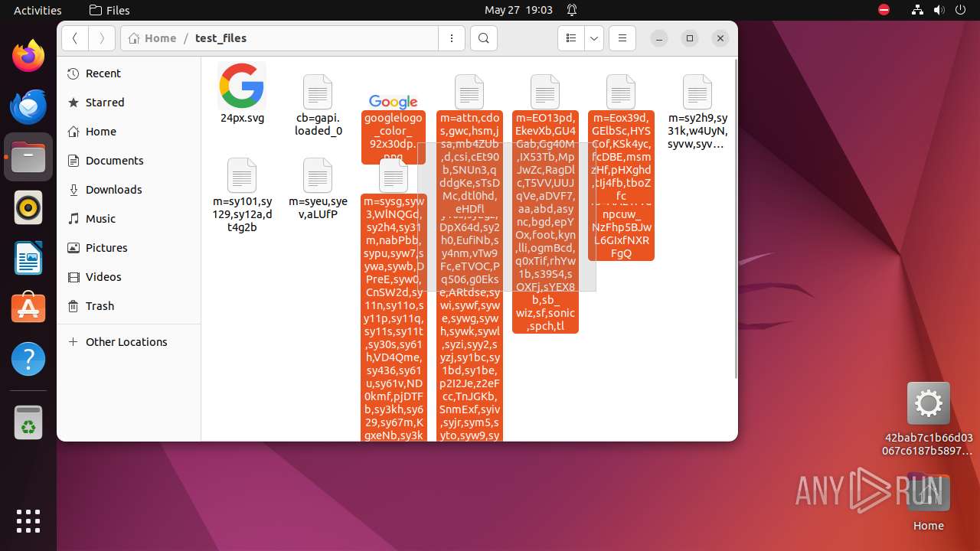Open Pictures in the sidebar
The image size is (980, 551).
pyautogui.click(x=129, y=248)
